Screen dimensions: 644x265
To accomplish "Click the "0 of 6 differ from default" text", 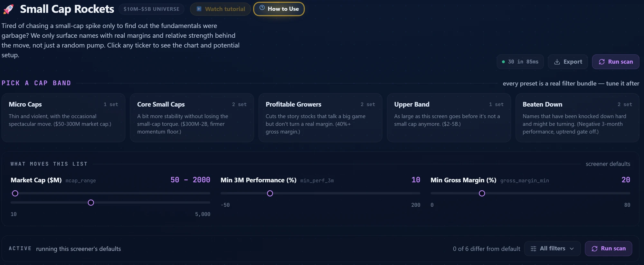I will click(486, 249).
